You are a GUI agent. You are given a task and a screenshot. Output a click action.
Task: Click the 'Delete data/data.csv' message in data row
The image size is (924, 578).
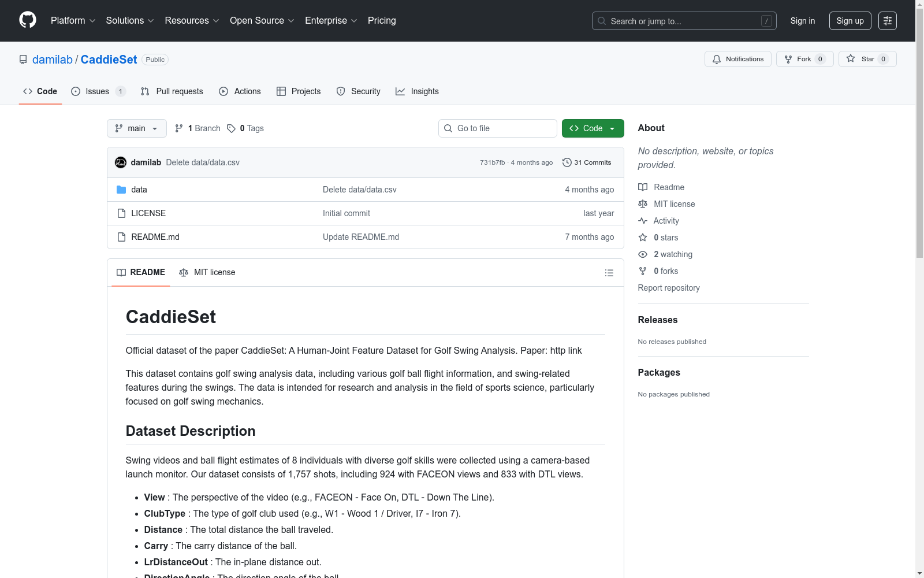[x=360, y=190]
